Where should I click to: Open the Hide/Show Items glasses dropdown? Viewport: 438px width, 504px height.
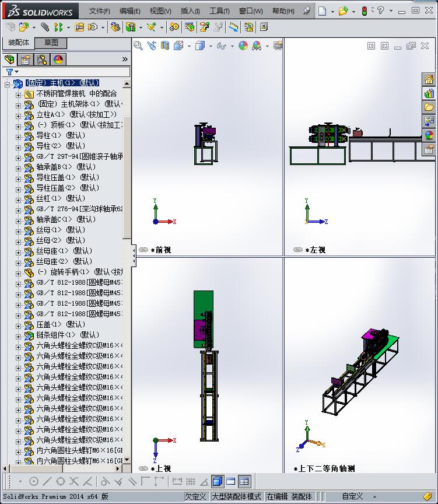click(x=232, y=46)
